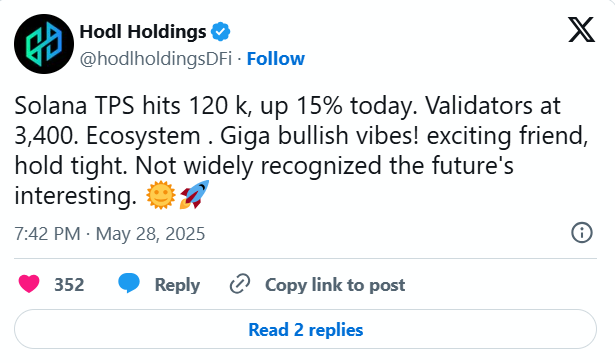Viewport: 615px width, 363px height.
Task: Click the sun face emoji
Action: pos(161,195)
